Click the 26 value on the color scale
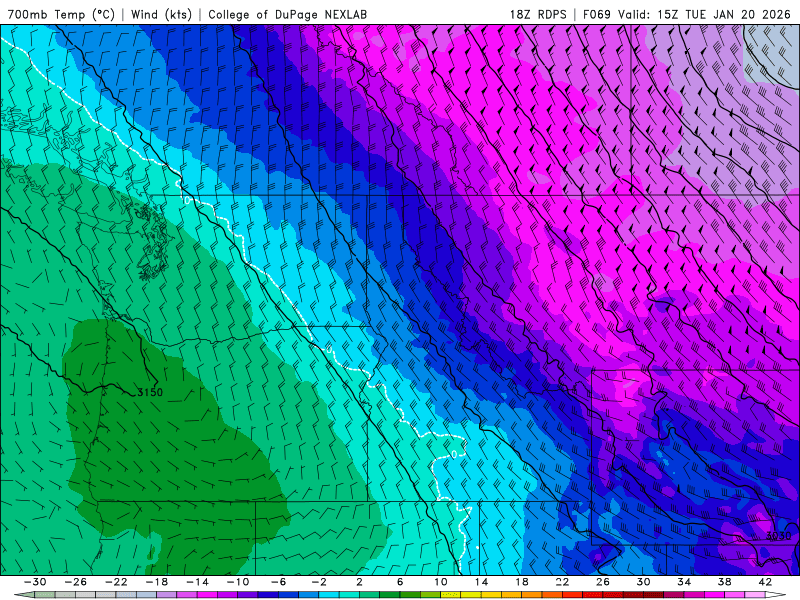The height and width of the screenshot is (600, 800). [x=603, y=582]
